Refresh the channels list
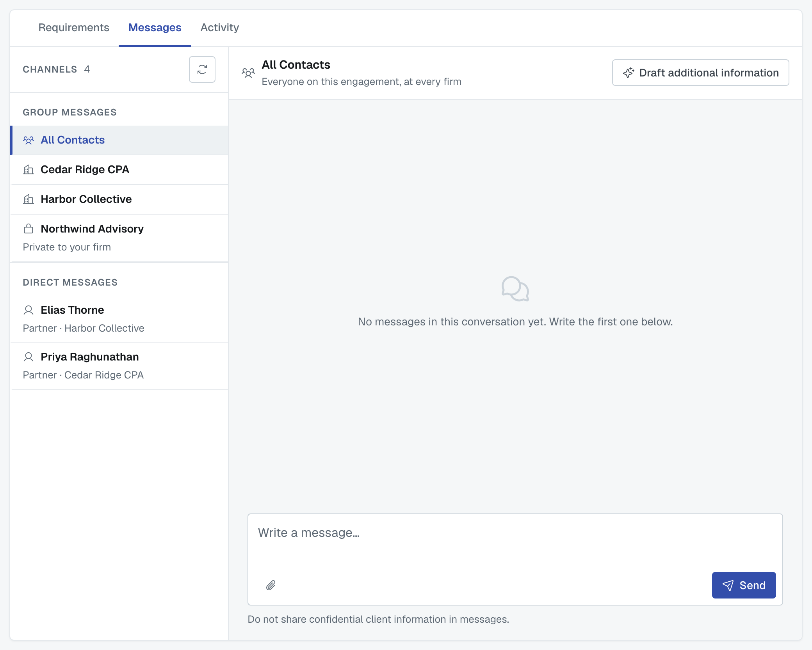 pos(202,69)
